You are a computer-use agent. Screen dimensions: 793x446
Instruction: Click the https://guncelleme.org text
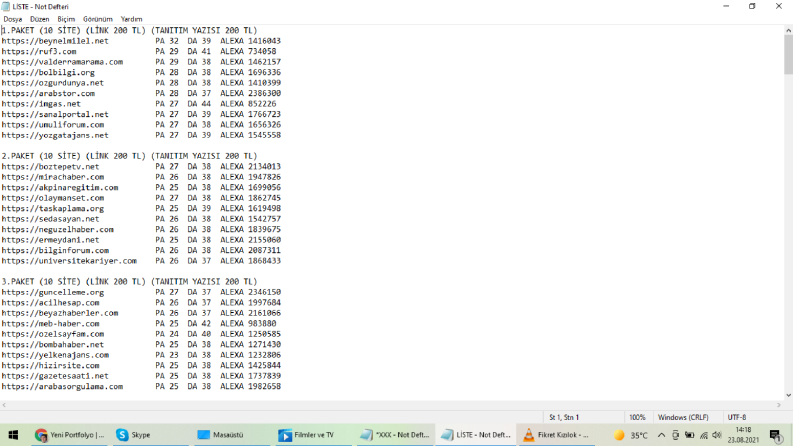(x=53, y=292)
